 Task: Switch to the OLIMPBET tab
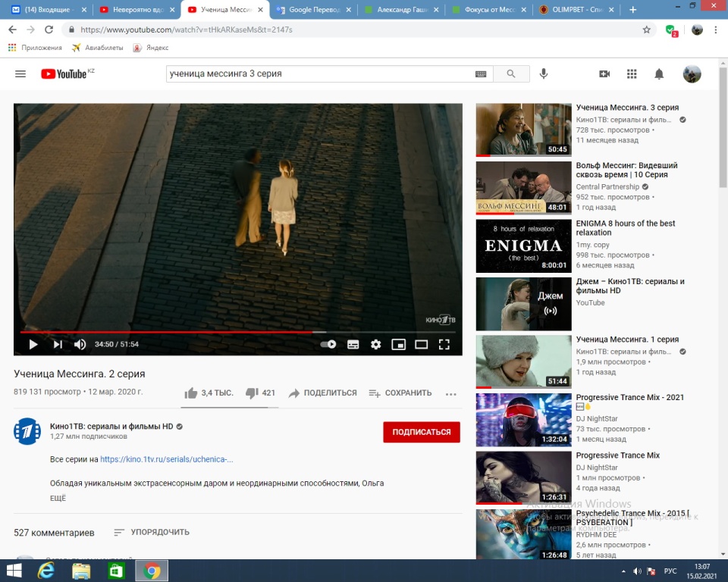point(577,9)
